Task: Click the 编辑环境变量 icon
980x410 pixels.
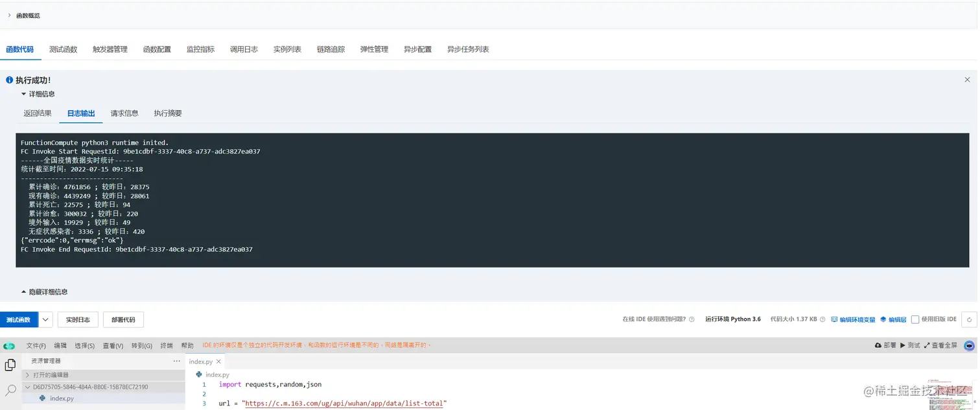Action: 835,319
